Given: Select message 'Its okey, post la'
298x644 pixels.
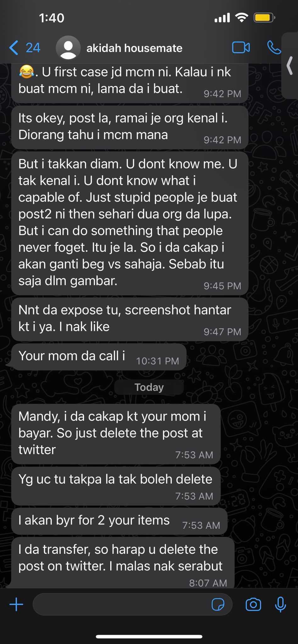Looking at the screenshot, I should point(130,127).
